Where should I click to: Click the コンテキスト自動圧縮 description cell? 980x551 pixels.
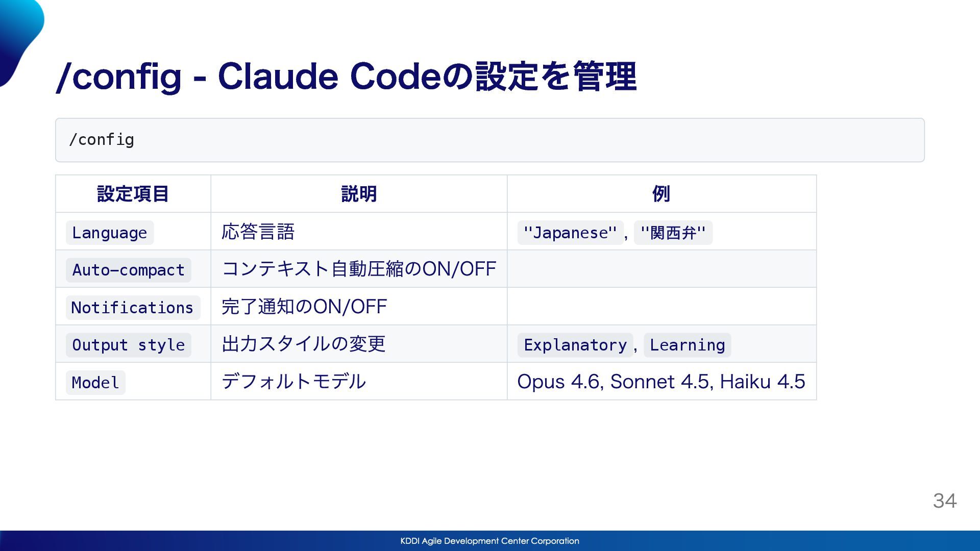tap(359, 269)
